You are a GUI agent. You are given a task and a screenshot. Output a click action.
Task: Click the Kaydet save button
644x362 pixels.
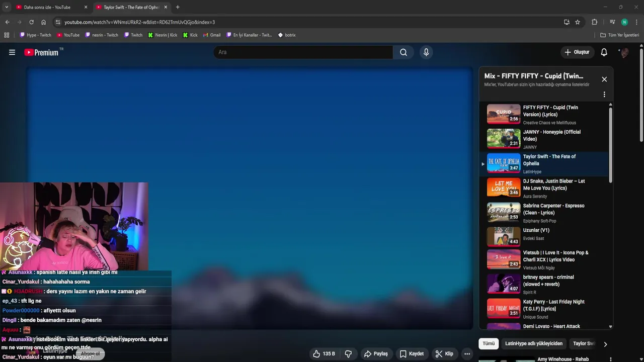(412, 354)
